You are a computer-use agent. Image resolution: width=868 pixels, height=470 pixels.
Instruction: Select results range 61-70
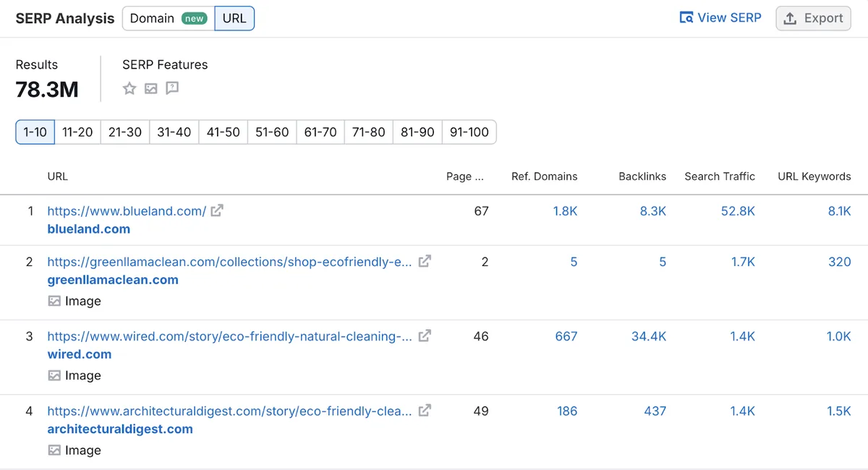pos(320,132)
